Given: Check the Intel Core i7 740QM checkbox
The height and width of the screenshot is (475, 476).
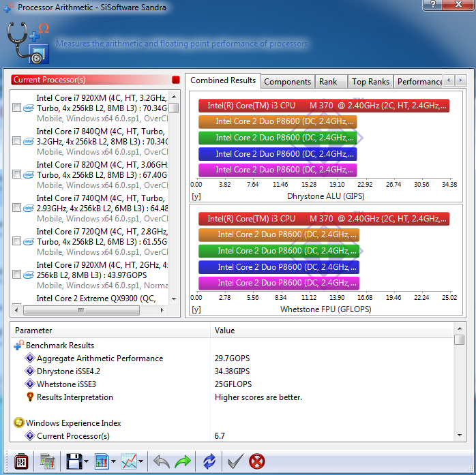Looking at the screenshot, I should [x=16, y=208].
